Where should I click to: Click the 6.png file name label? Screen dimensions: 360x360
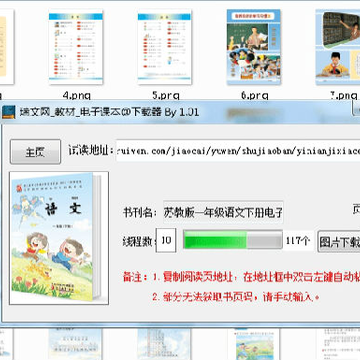(x=255, y=96)
